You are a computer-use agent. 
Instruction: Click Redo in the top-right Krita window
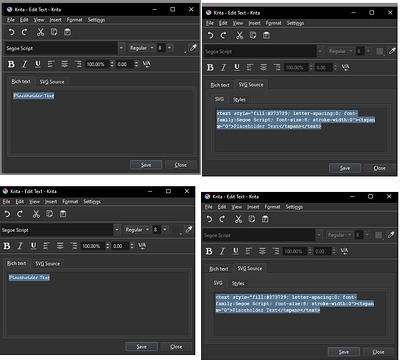click(223, 35)
